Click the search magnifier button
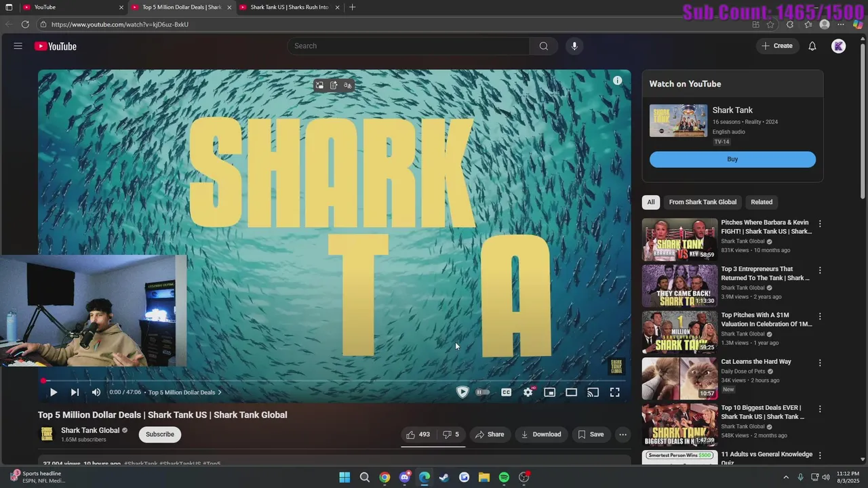The image size is (868, 488). point(543,46)
